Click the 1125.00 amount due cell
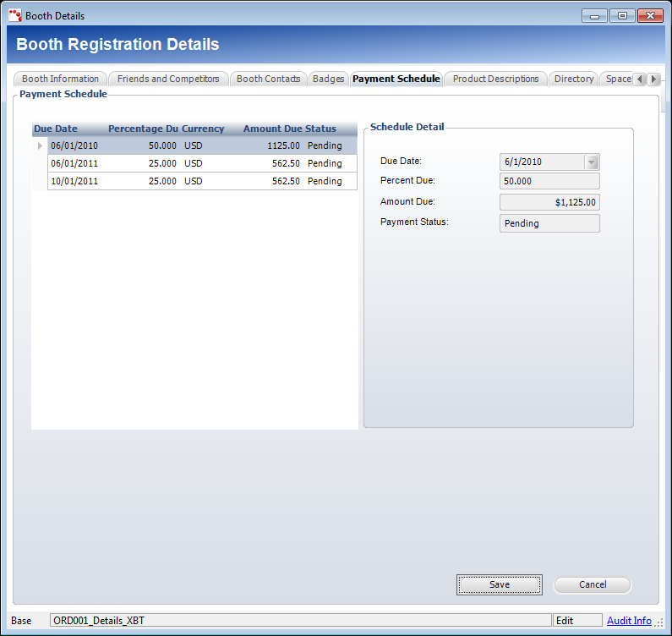Image resolution: width=672 pixels, height=636 pixels. (x=283, y=145)
